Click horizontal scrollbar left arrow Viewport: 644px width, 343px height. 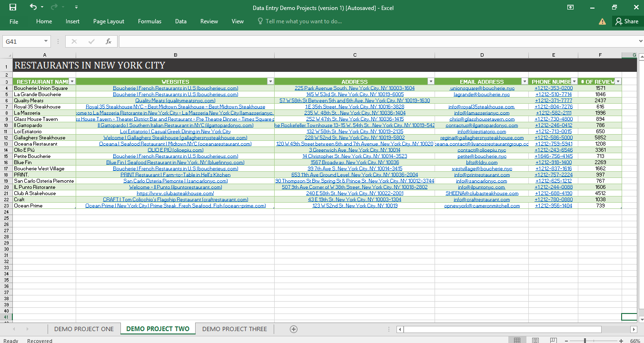coord(400,329)
